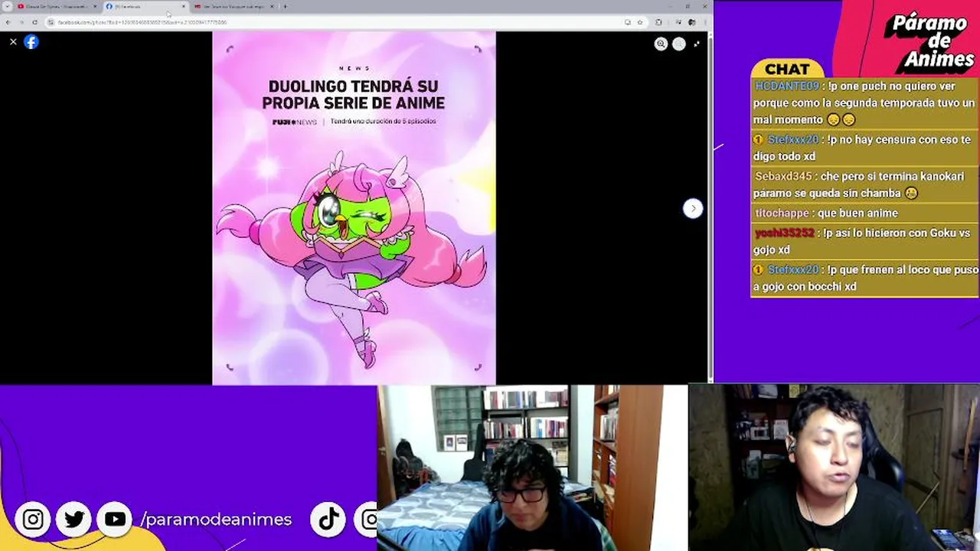Screen dimensions: 980x551
Task: Select the Facebook browser tab
Action: point(145,7)
